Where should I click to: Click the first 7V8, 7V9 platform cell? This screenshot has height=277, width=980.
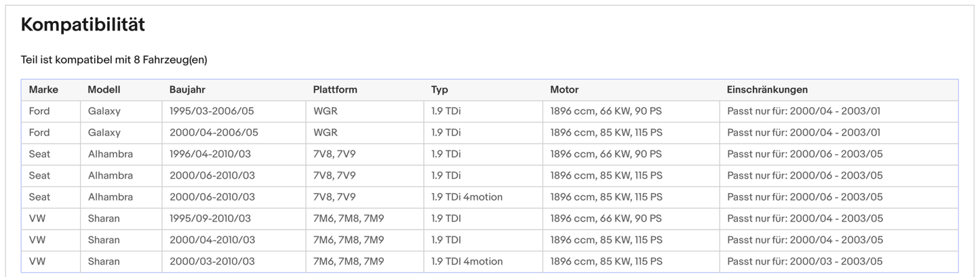334,154
